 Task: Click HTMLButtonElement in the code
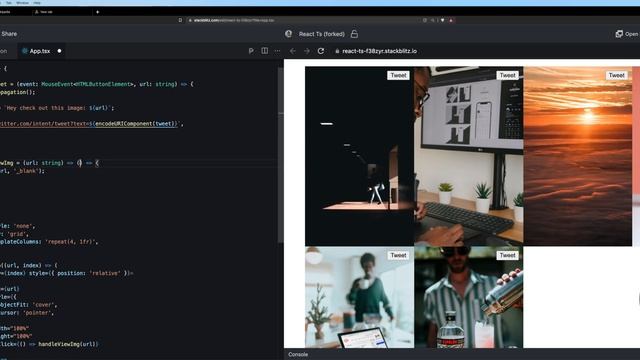tap(102, 84)
